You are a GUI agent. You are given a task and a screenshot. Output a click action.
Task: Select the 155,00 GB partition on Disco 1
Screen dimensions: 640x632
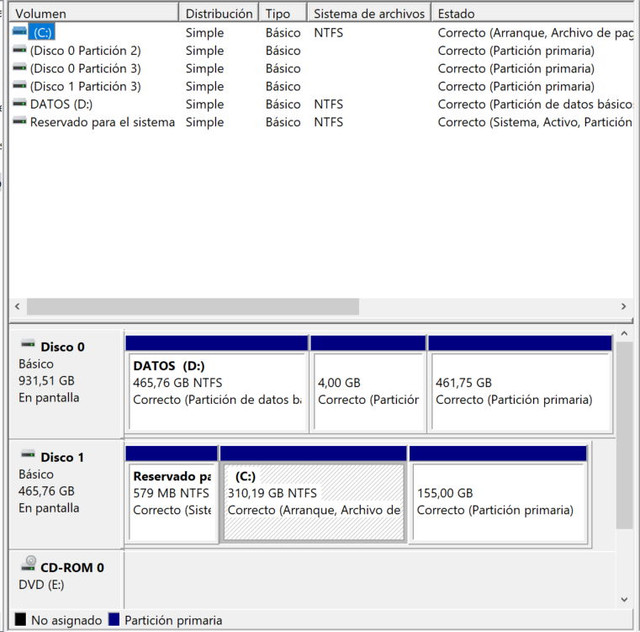(x=498, y=494)
